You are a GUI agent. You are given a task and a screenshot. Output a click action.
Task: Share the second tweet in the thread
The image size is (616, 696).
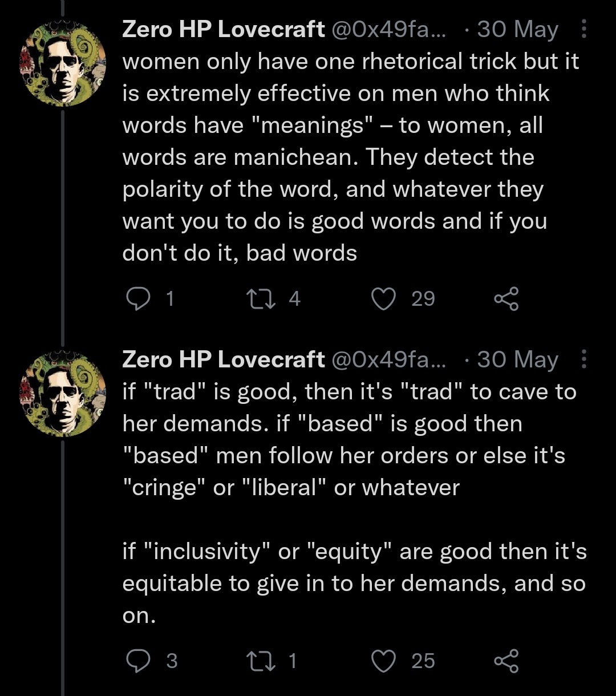506,660
